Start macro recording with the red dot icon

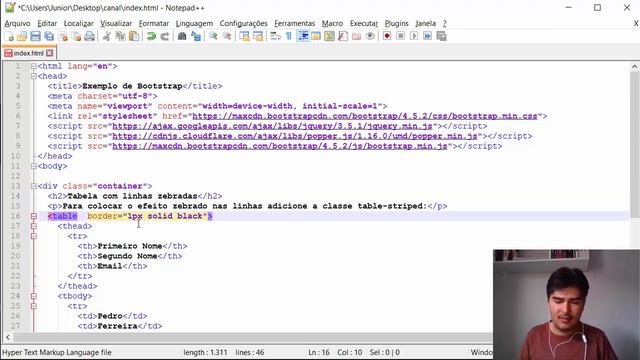coord(387,36)
